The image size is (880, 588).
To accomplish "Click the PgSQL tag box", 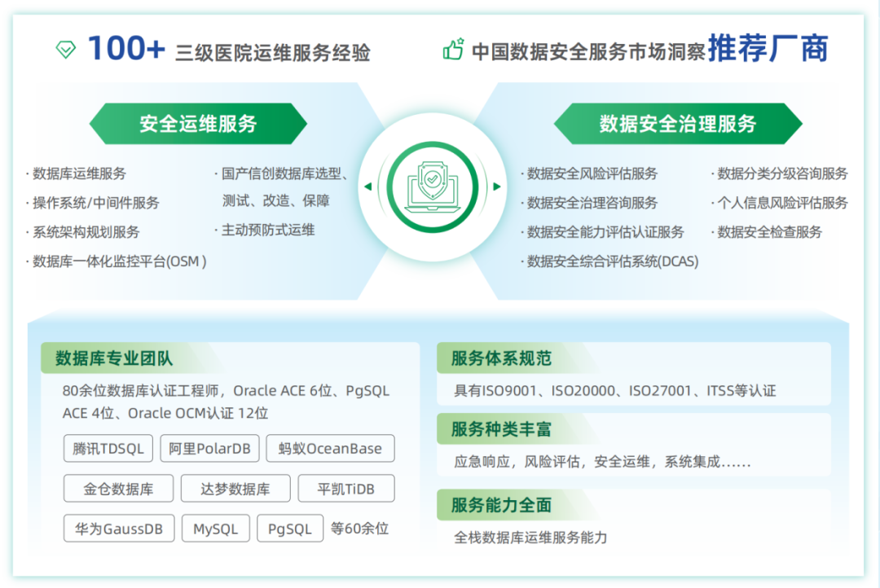I will click(290, 529).
